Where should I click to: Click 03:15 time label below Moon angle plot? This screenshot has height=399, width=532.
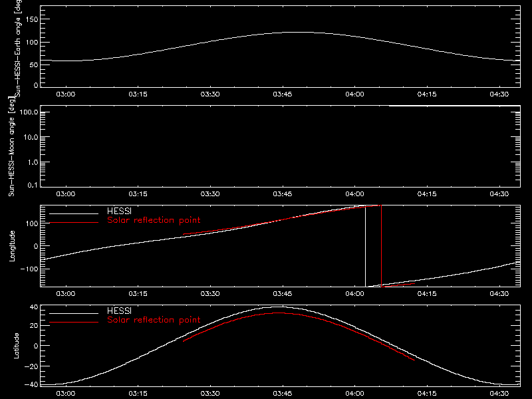pyautogui.click(x=138, y=194)
